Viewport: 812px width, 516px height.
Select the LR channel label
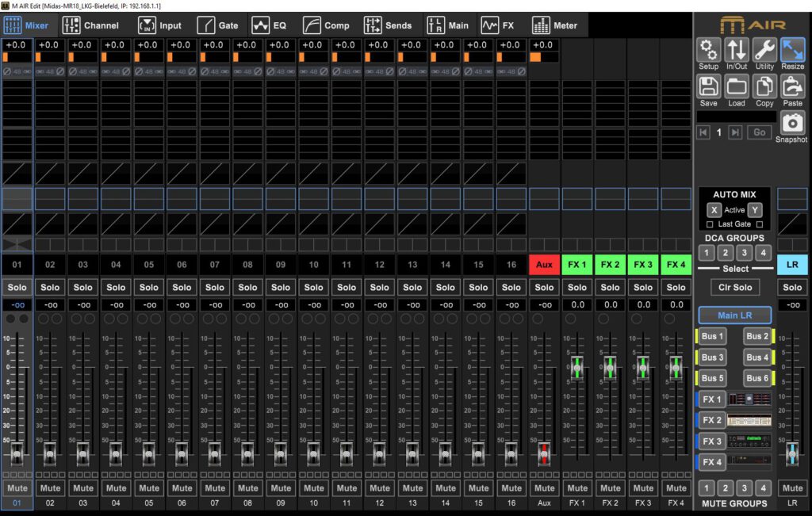[792, 265]
